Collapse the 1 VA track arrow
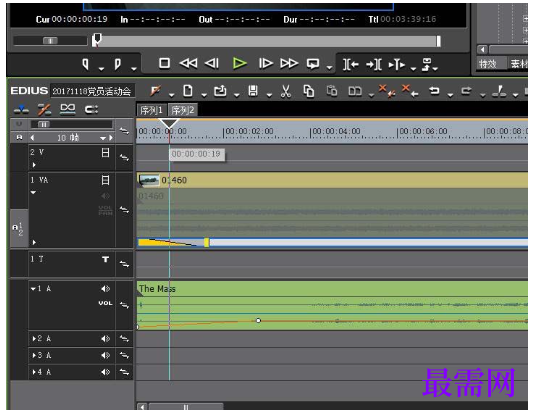 [x=33, y=193]
